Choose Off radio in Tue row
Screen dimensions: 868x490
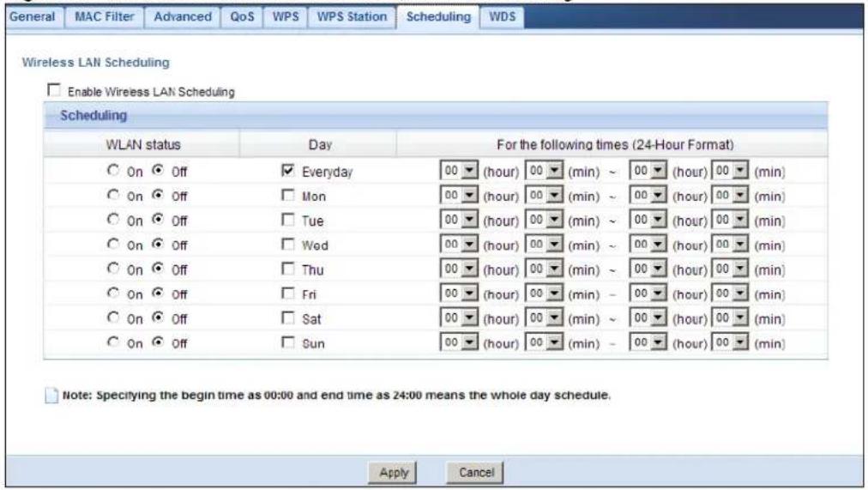159,219
